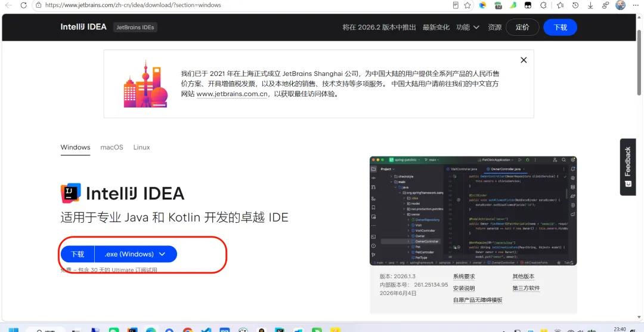The width and height of the screenshot is (644, 332).
Task: Open the green bird extension icon
Action: 513,5
